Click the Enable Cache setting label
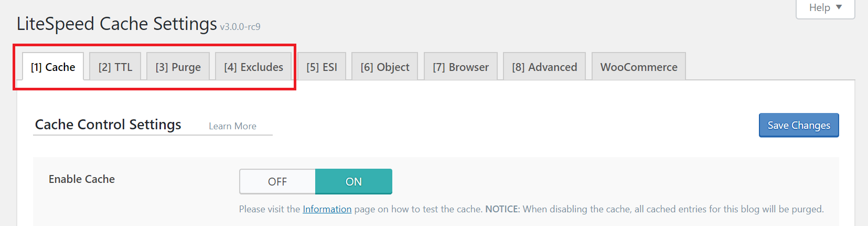This screenshot has height=226, width=868. 82,179
